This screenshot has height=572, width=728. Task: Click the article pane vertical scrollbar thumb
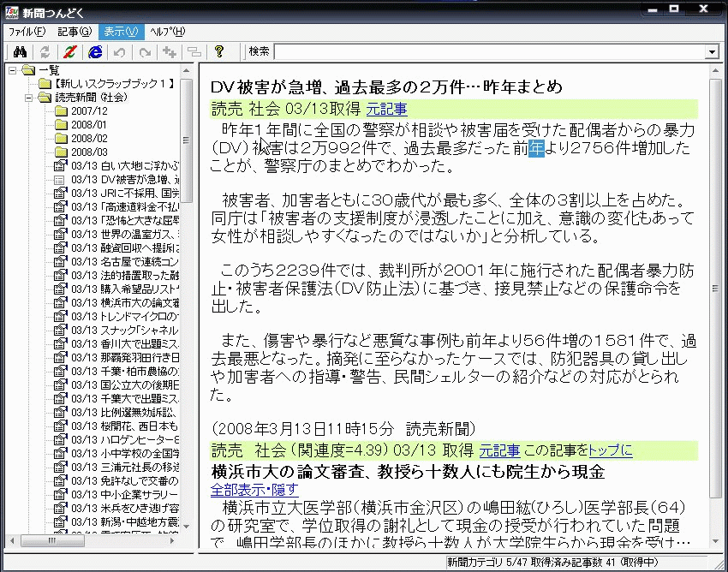[715, 289]
